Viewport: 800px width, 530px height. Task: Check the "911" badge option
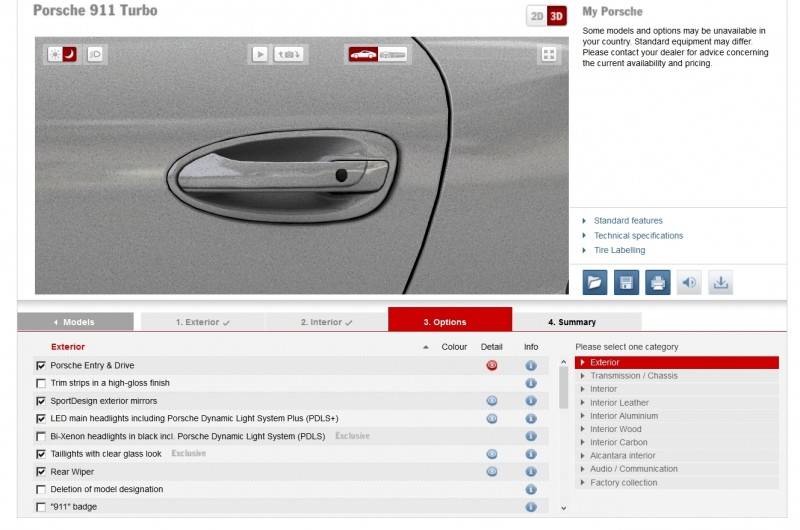pyautogui.click(x=41, y=507)
